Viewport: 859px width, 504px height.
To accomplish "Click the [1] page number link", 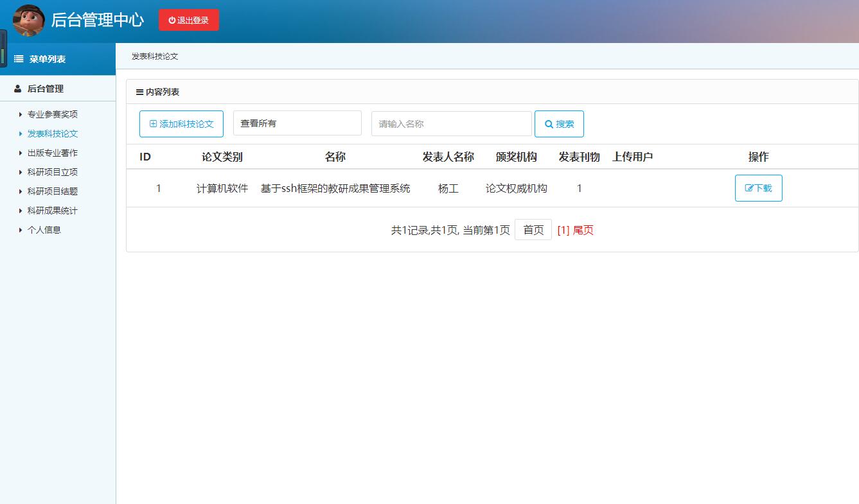I will 563,230.
